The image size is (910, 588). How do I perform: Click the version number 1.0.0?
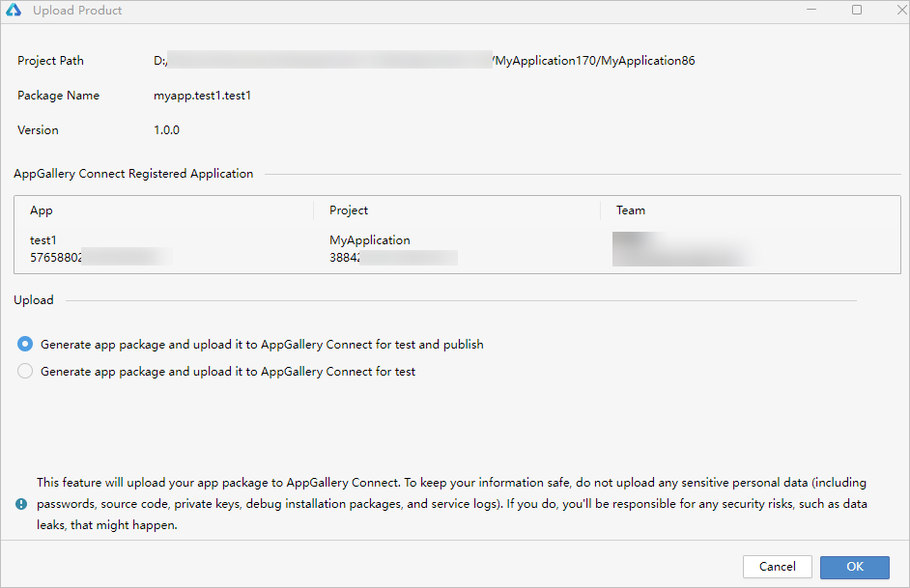pyautogui.click(x=166, y=129)
